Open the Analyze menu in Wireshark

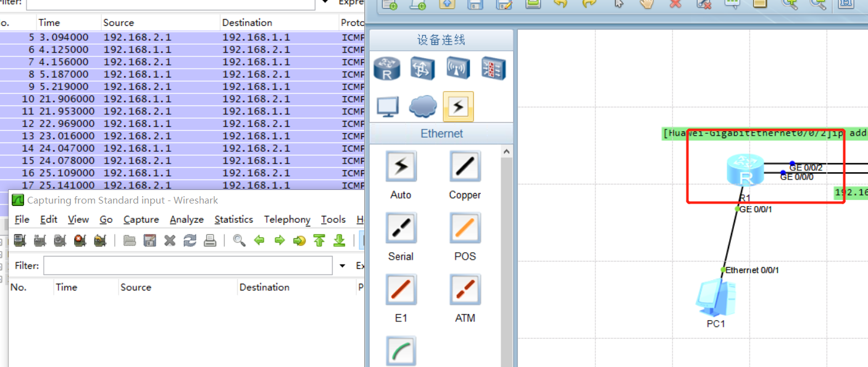186,220
